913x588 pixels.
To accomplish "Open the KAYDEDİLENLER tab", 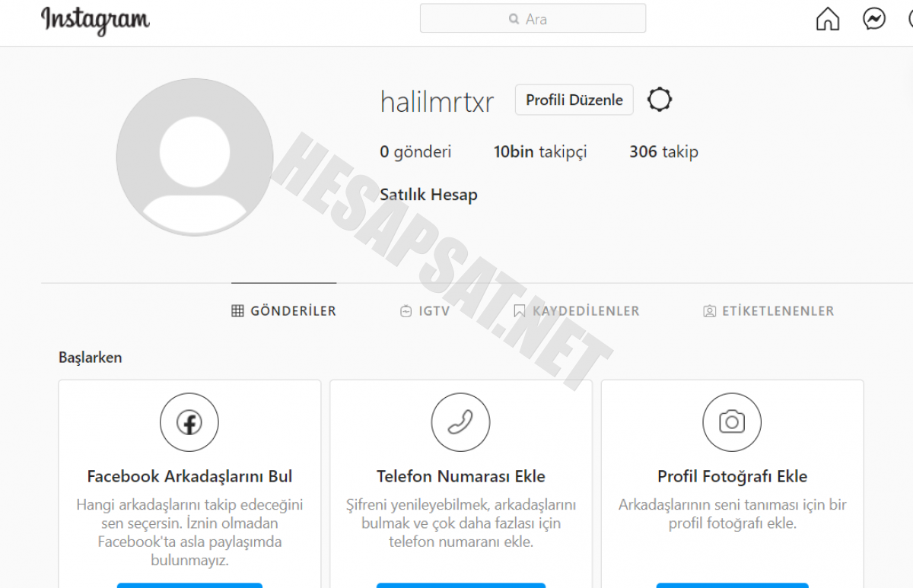I will 577,311.
